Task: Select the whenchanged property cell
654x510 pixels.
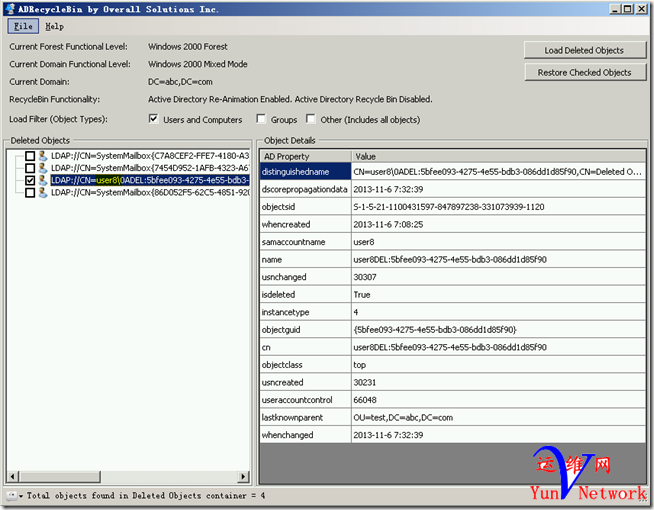Action: (x=305, y=435)
